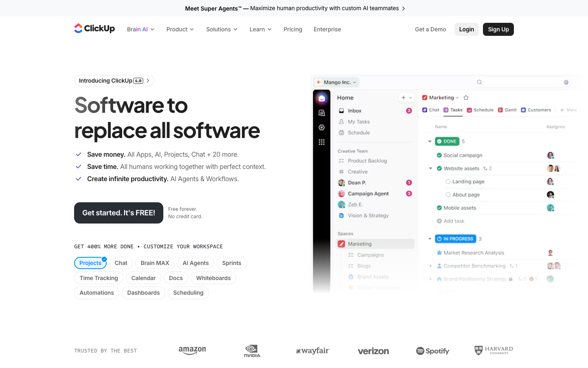The width and height of the screenshot is (588, 368).
Task: Toggle the Mobile assets done checkmark
Action: (x=439, y=208)
